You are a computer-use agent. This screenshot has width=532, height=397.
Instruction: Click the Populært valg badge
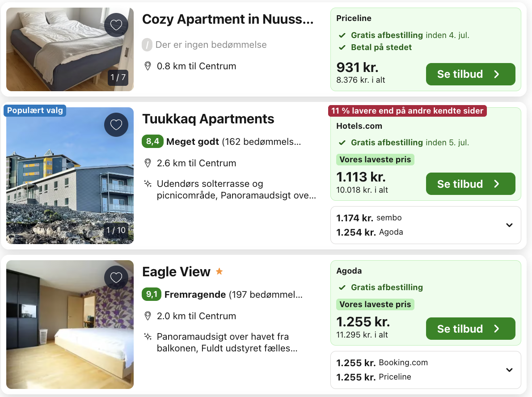pos(35,110)
